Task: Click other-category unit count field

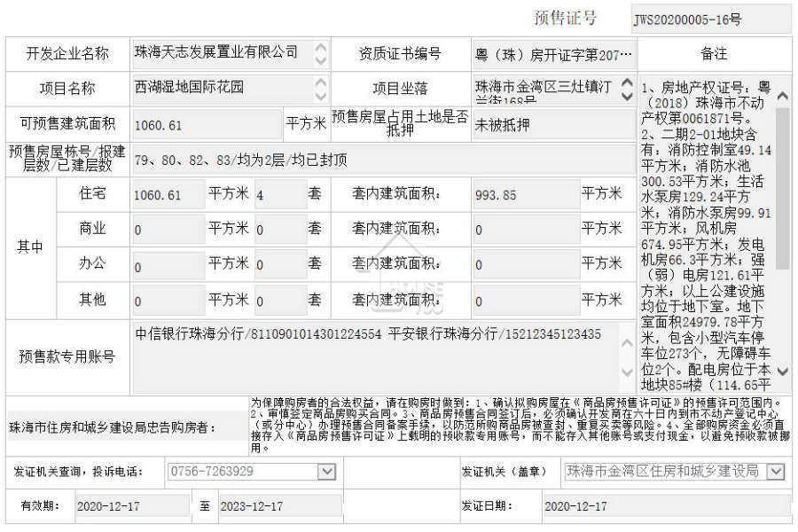Action: 280,301
